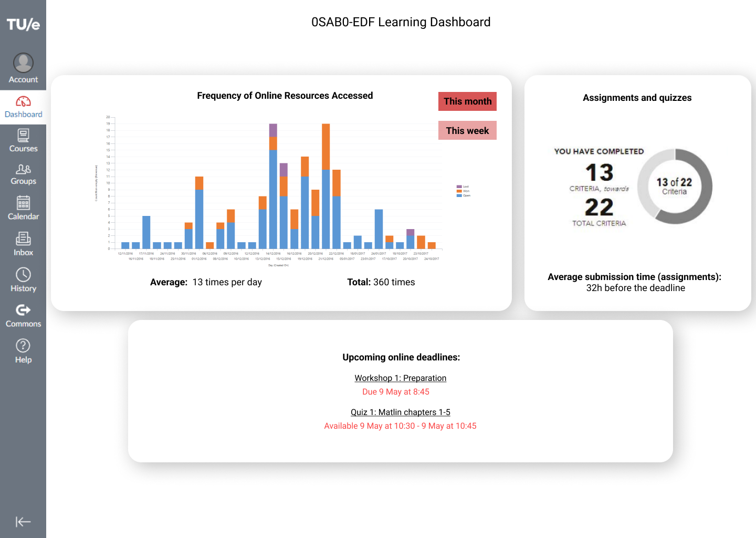Open the Help question mark icon
This screenshot has height=538, width=756.
pyautogui.click(x=23, y=346)
